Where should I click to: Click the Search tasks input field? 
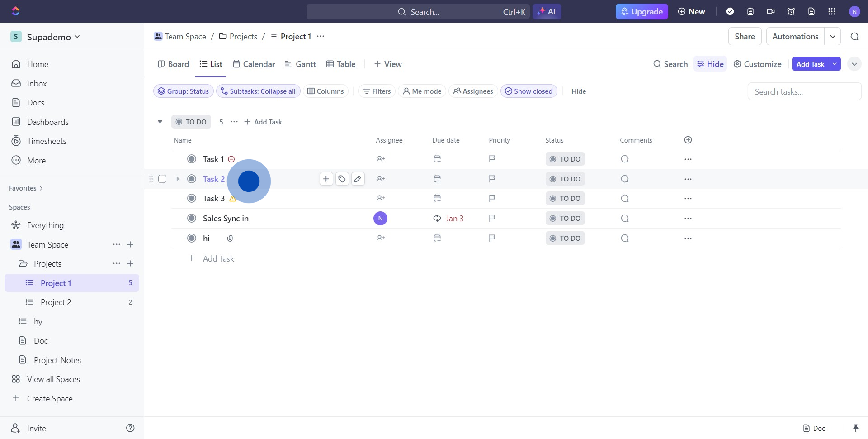point(804,92)
